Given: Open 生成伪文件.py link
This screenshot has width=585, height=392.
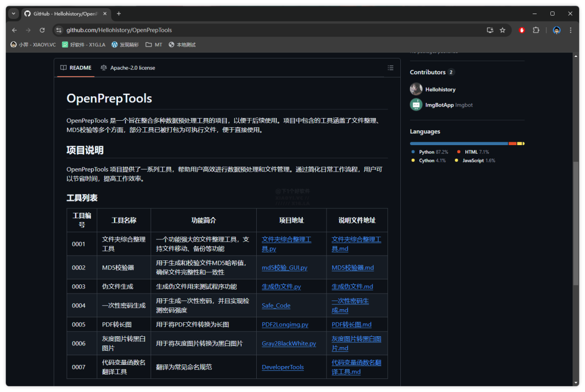Looking at the screenshot, I should coord(281,287).
